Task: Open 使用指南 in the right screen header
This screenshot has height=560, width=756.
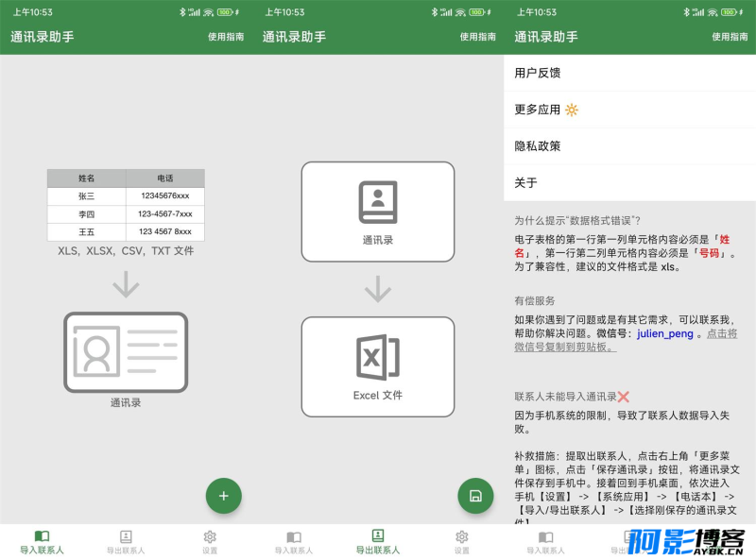Action: 730,37
